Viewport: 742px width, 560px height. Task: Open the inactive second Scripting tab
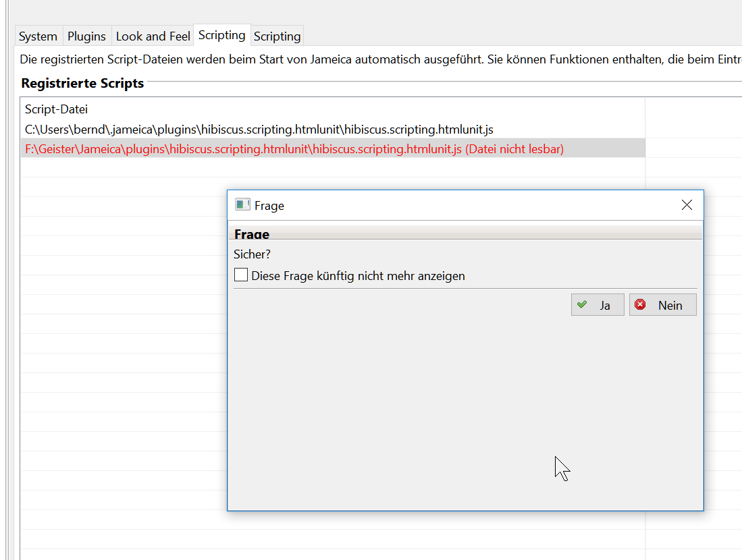point(277,36)
